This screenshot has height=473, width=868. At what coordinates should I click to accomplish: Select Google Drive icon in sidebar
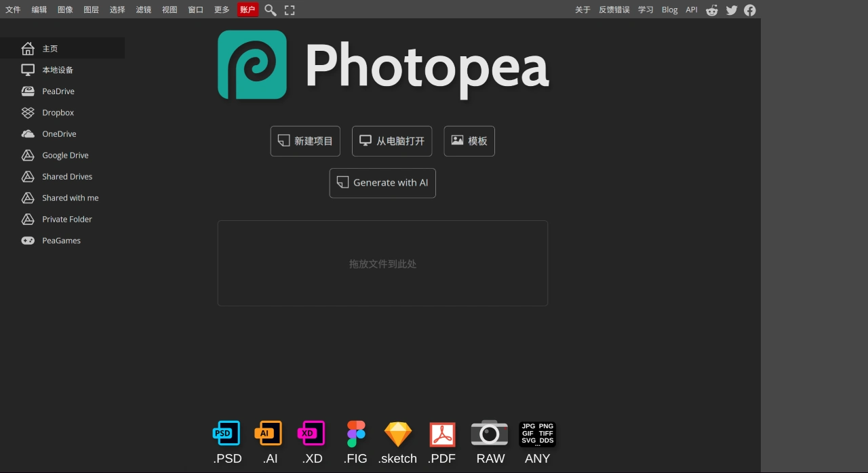click(x=28, y=155)
